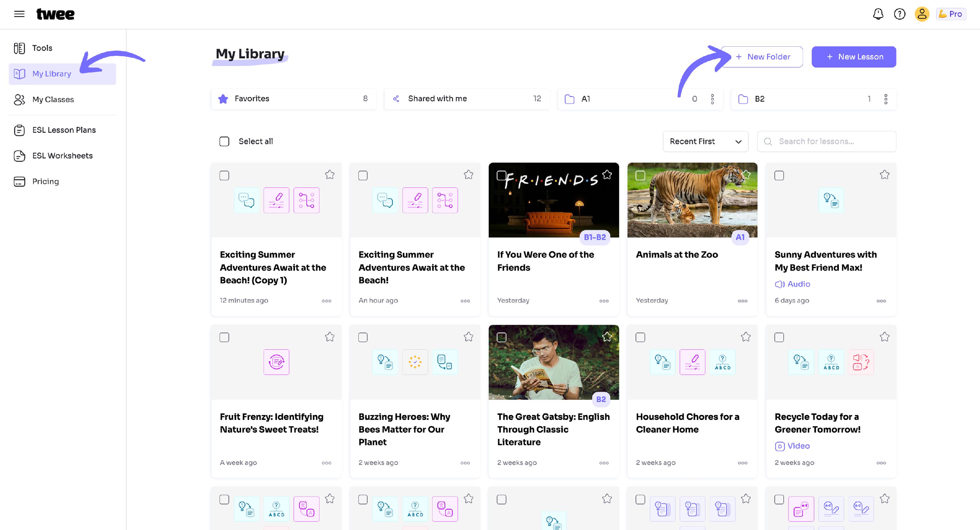
Task: Click the pink text-rewrite icon on Fruit Frenzy card
Action: [x=277, y=362]
